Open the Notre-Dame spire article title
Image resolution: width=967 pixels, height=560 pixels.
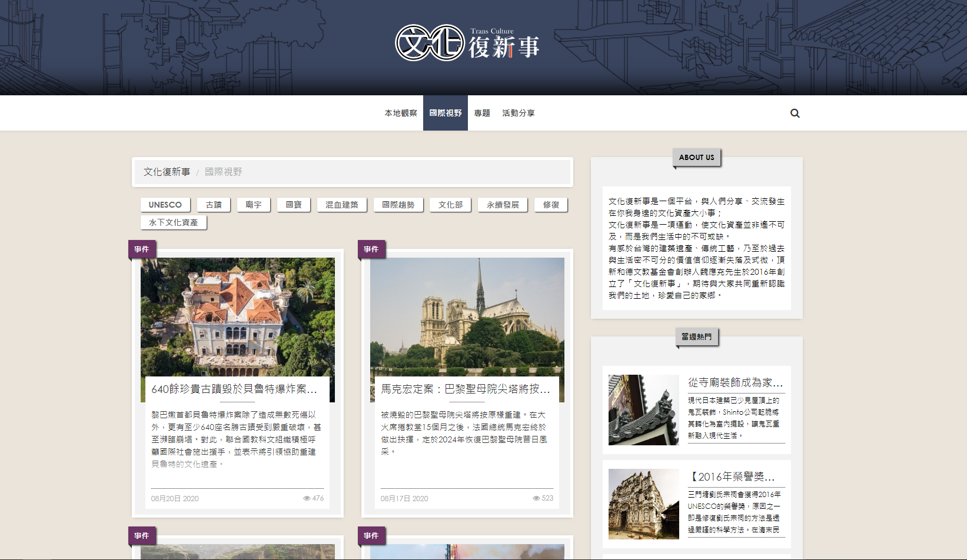click(x=465, y=389)
